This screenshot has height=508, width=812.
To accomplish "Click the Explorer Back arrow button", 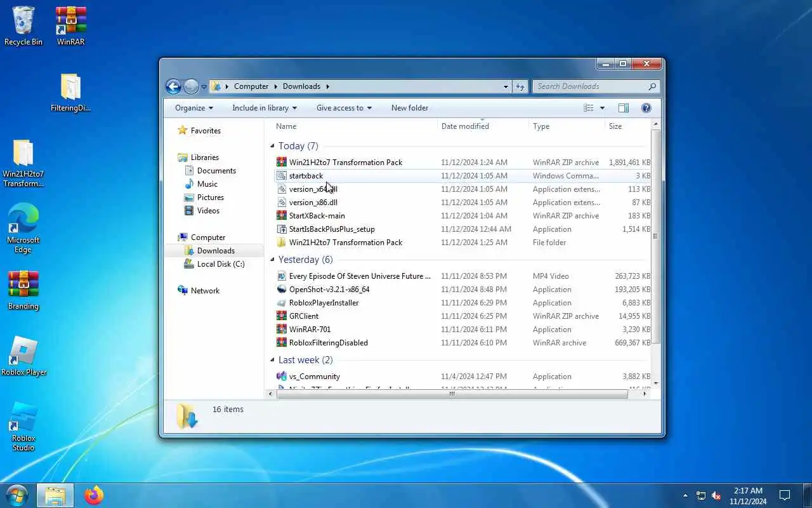I will click(173, 86).
